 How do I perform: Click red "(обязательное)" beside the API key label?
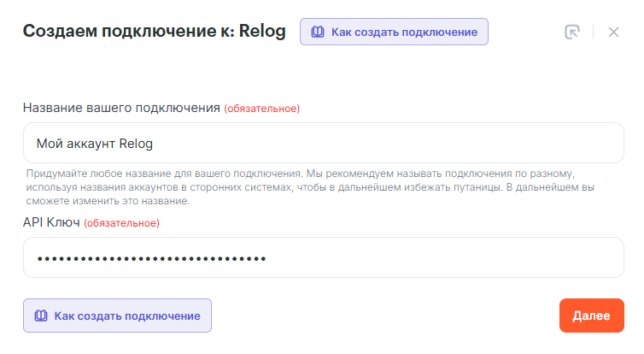click(121, 223)
